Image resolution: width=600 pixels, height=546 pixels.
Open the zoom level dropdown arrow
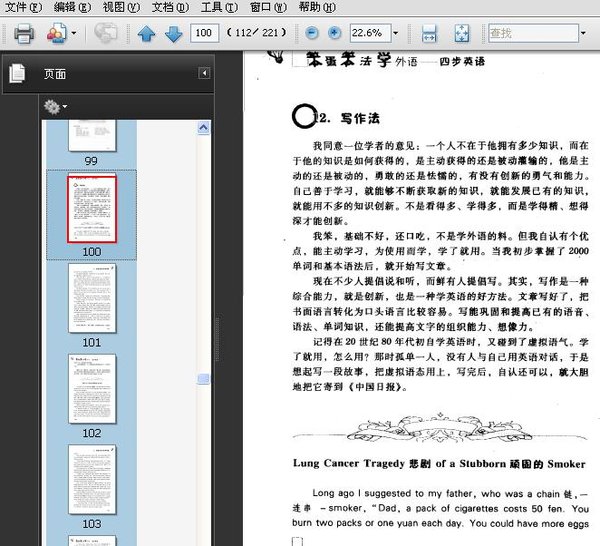(x=396, y=33)
